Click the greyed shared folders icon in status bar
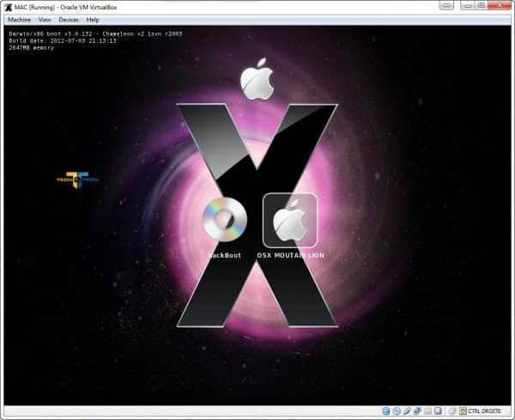The height and width of the screenshot is (420, 515). click(x=427, y=411)
